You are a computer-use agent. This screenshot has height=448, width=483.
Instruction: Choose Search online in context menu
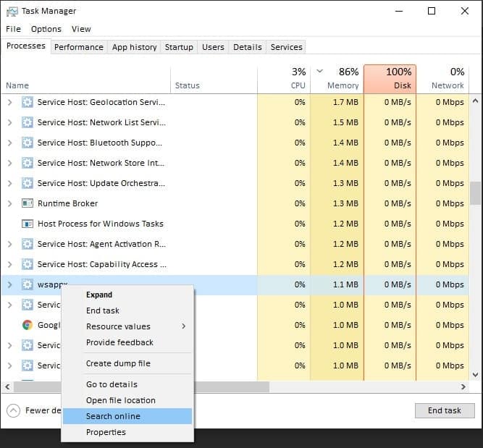point(127,416)
